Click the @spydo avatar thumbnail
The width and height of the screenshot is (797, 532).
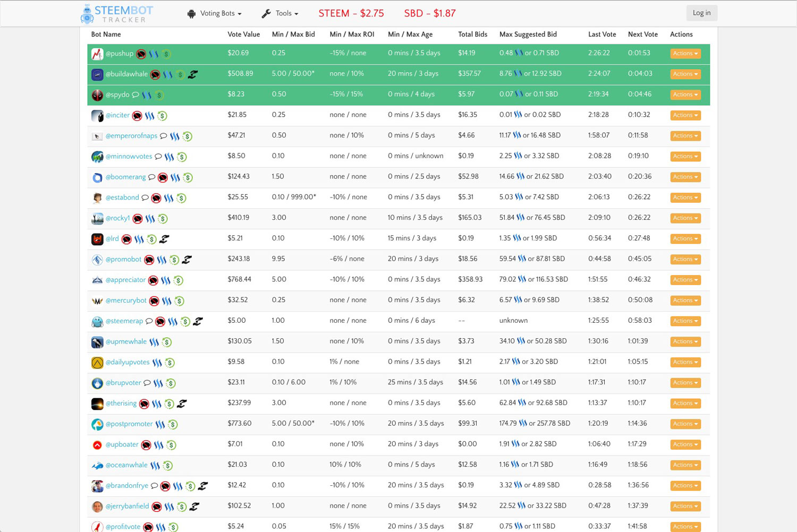tap(97, 95)
